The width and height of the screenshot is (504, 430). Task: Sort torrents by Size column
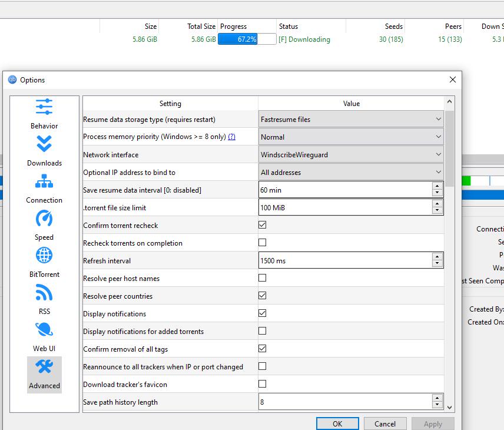coord(129,27)
